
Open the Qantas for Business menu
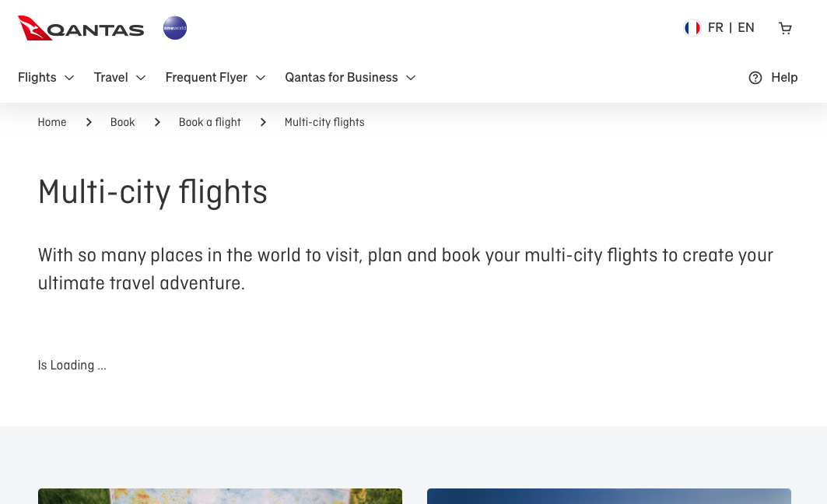pos(342,78)
